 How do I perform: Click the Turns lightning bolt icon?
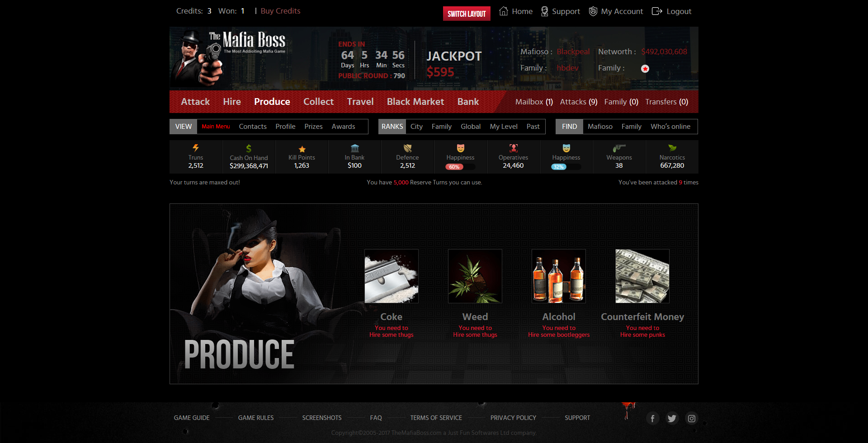tap(196, 148)
